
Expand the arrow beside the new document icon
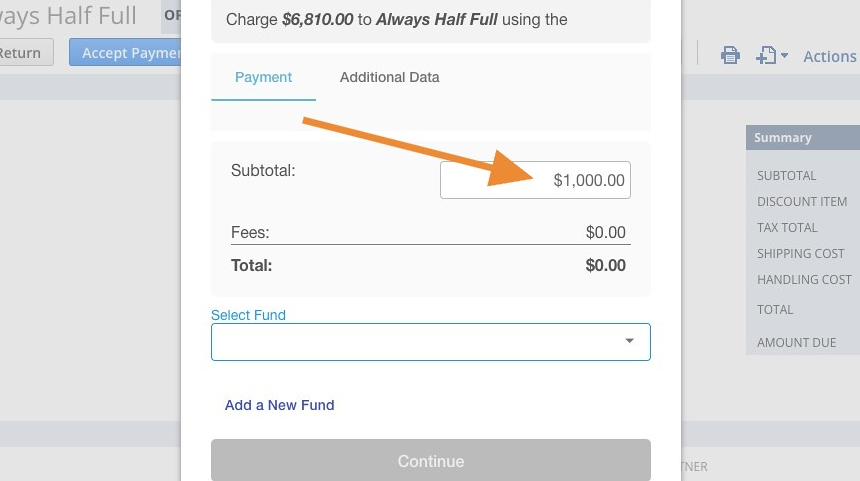pyautogui.click(x=784, y=55)
